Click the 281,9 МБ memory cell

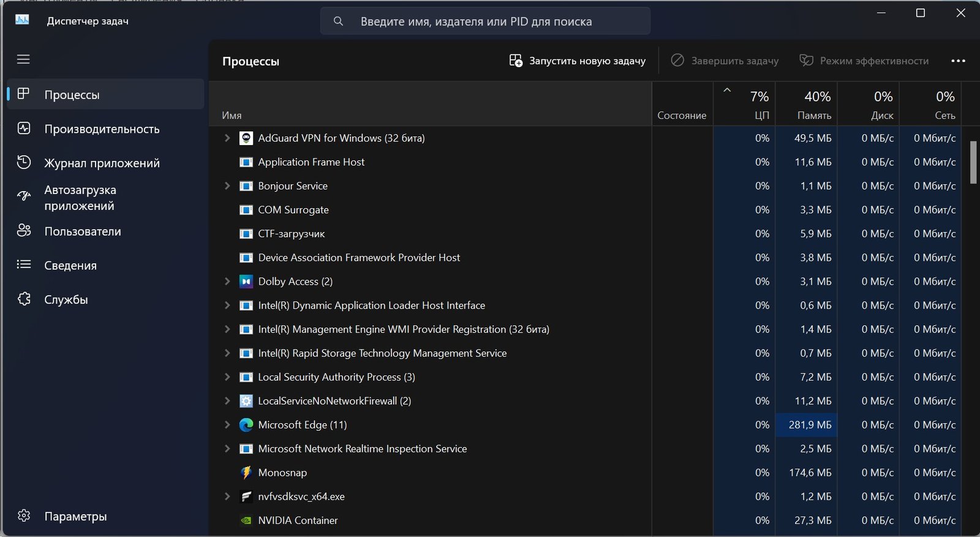806,425
